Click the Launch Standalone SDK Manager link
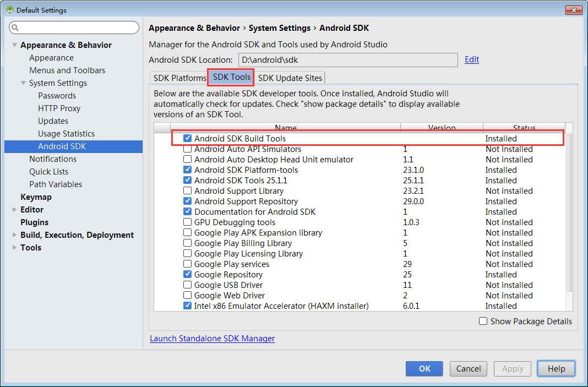 click(212, 338)
